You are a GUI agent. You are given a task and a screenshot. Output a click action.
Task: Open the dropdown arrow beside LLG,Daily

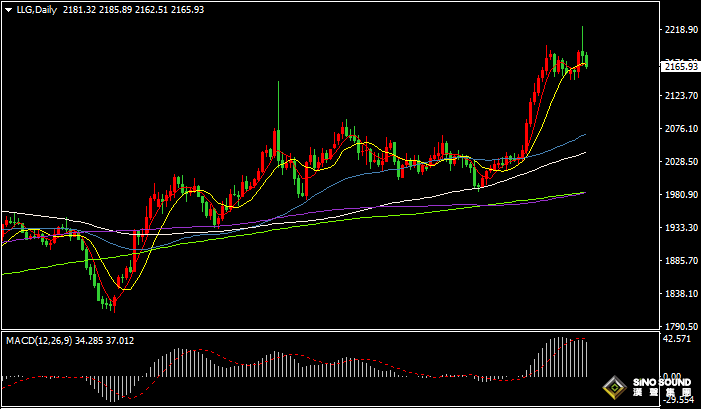pyautogui.click(x=8, y=10)
